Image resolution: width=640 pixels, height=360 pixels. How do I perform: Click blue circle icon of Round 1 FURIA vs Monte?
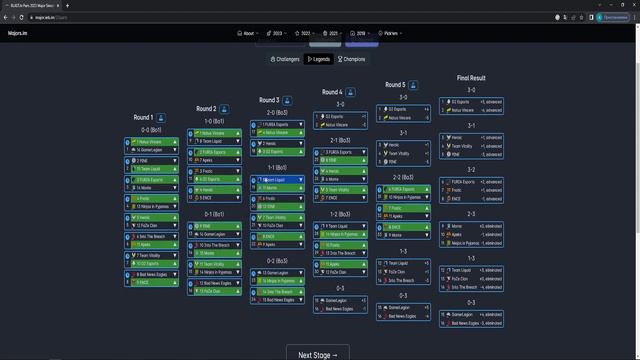tap(127, 180)
